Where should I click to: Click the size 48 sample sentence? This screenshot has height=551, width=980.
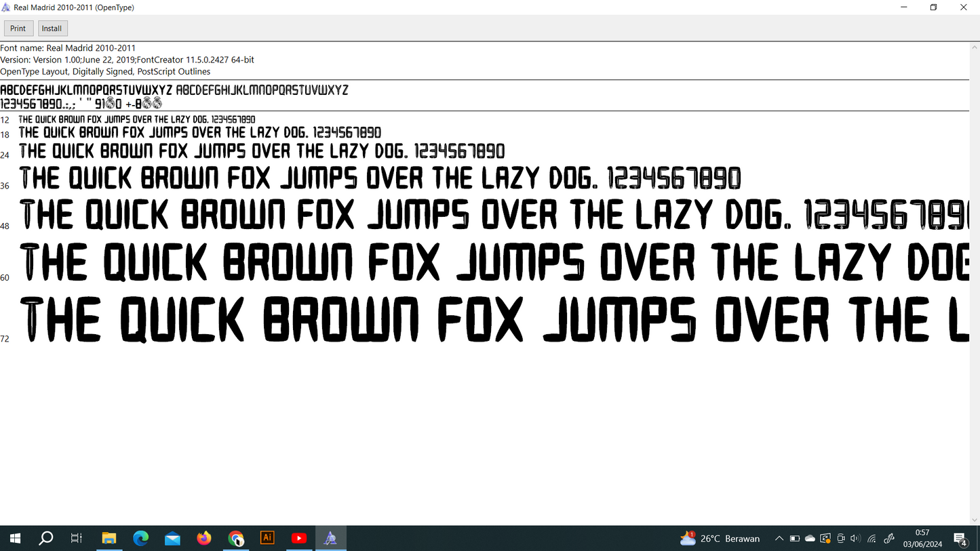[494, 214]
